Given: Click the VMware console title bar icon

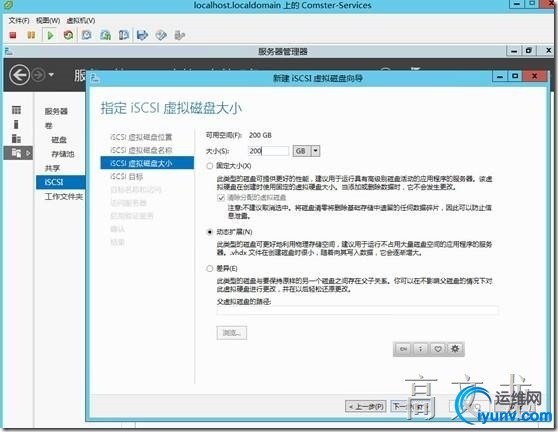Looking at the screenshot, I should [8, 5].
